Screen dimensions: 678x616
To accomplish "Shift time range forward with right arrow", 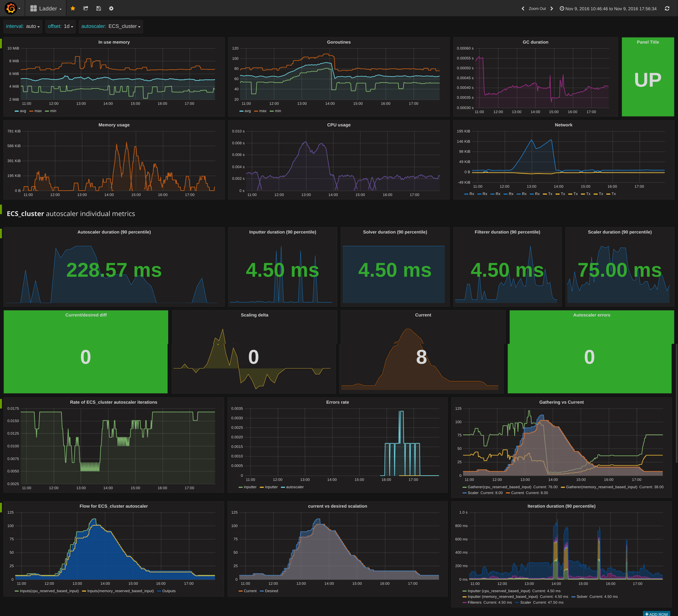I will 552,9.
